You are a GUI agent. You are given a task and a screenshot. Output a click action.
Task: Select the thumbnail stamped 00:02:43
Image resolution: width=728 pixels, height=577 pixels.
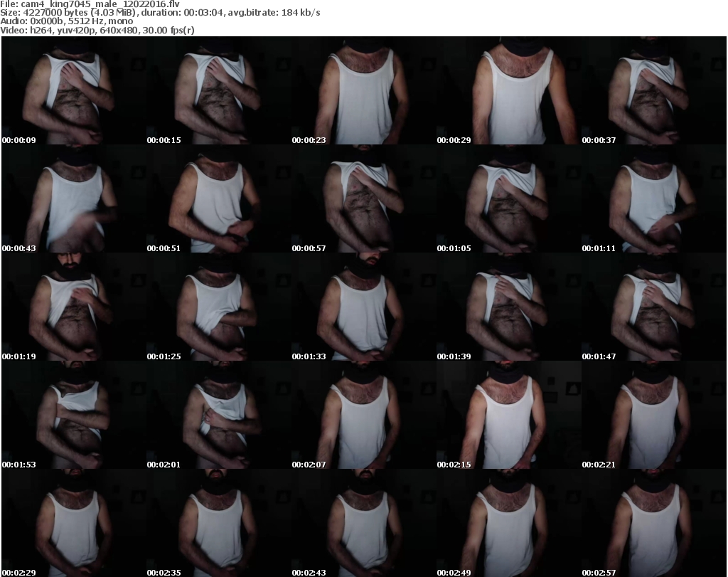coord(364,523)
